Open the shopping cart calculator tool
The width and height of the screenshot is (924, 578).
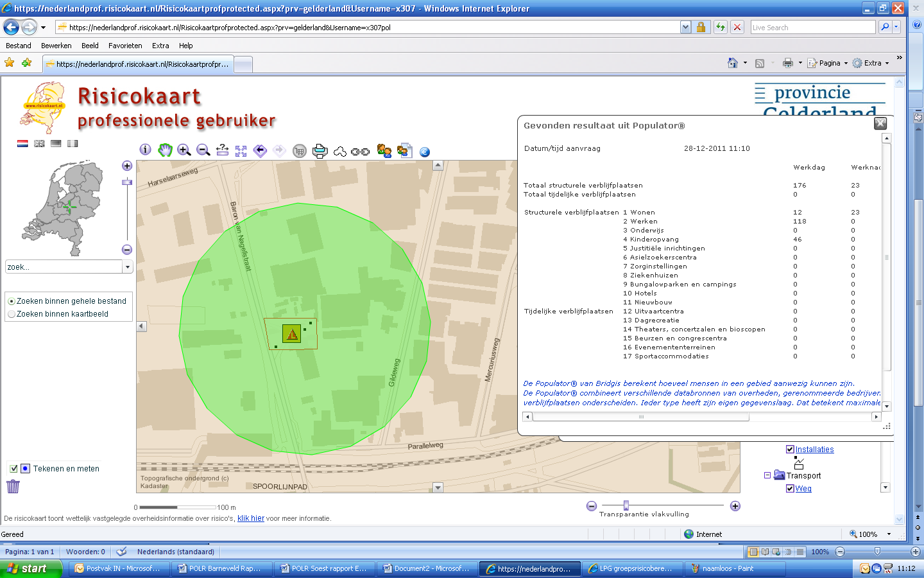tap(299, 151)
